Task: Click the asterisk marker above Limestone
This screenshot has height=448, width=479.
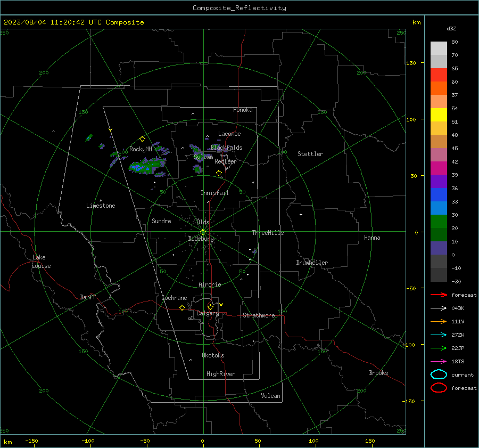Action: (x=101, y=201)
